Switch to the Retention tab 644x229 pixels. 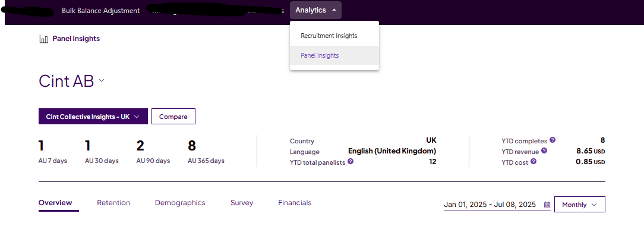coord(113,203)
